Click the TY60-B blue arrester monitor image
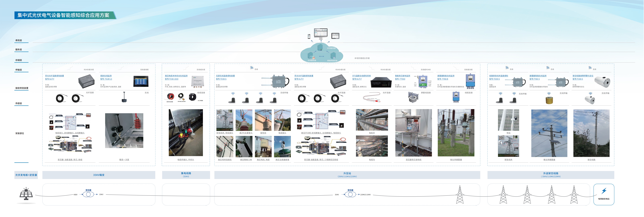The height and width of the screenshot is (217, 644). [x=470, y=81]
